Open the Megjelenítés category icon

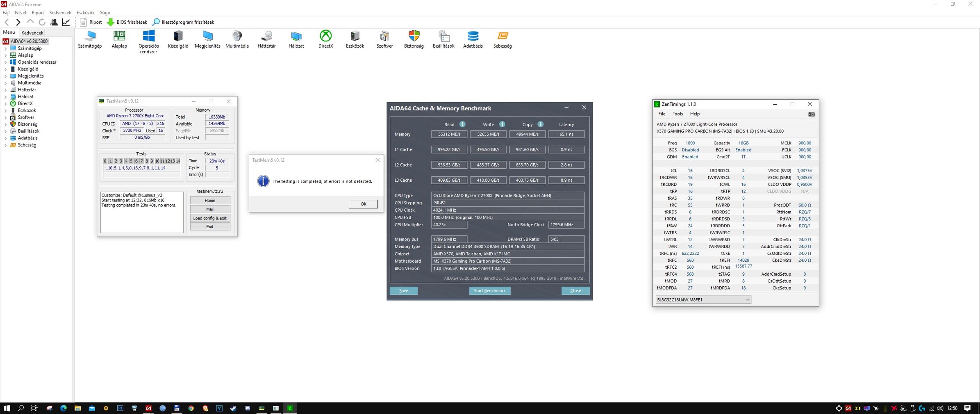(x=207, y=39)
